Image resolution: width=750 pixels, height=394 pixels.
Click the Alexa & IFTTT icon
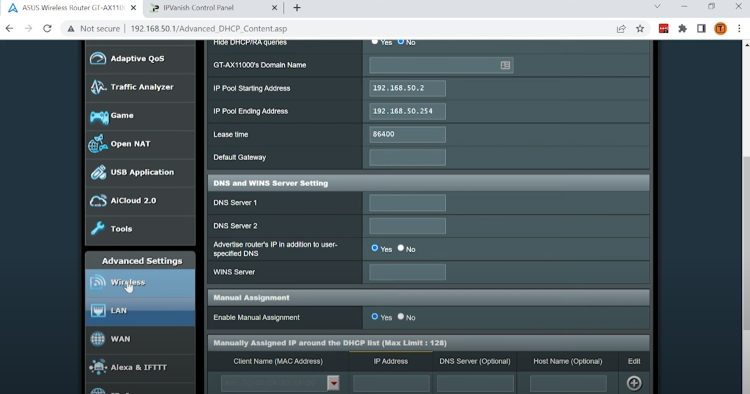point(98,367)
